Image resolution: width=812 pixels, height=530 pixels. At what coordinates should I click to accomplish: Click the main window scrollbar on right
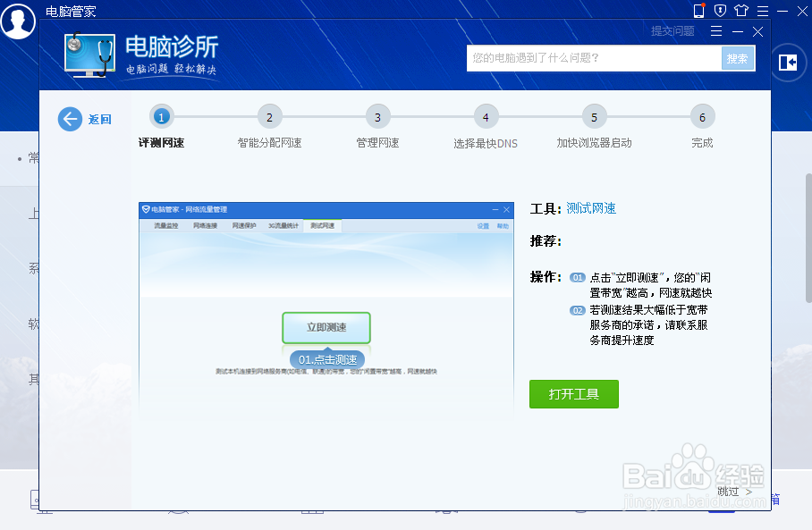coord(808,238)
